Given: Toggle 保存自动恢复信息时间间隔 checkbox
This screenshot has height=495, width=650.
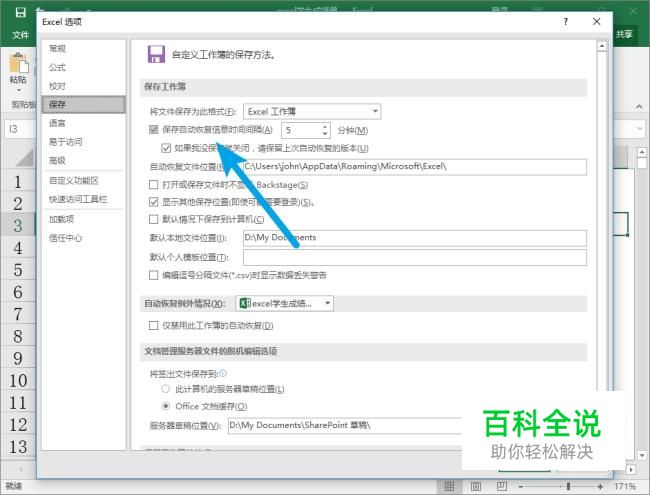Looking at the screenshot, I should coord(153,130).
